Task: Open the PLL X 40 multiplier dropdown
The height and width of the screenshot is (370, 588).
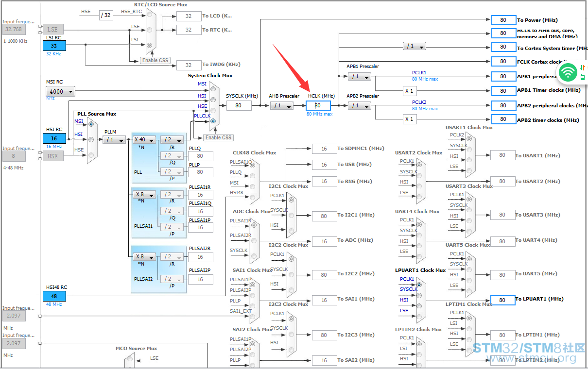Action: [x=144, y=139]
